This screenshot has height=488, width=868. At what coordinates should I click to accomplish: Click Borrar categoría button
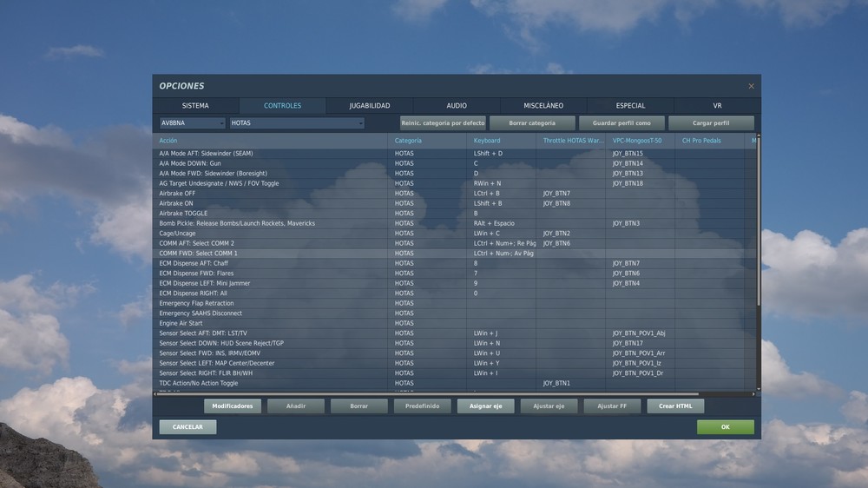click(532, 123)
